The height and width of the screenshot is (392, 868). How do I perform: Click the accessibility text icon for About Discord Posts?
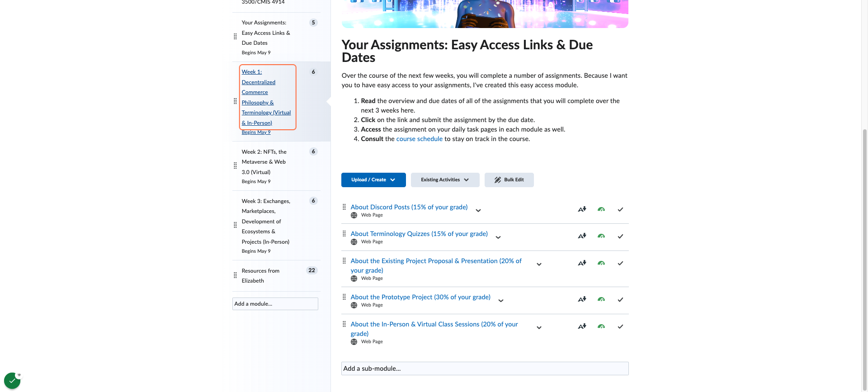click(x=582, y=209)
